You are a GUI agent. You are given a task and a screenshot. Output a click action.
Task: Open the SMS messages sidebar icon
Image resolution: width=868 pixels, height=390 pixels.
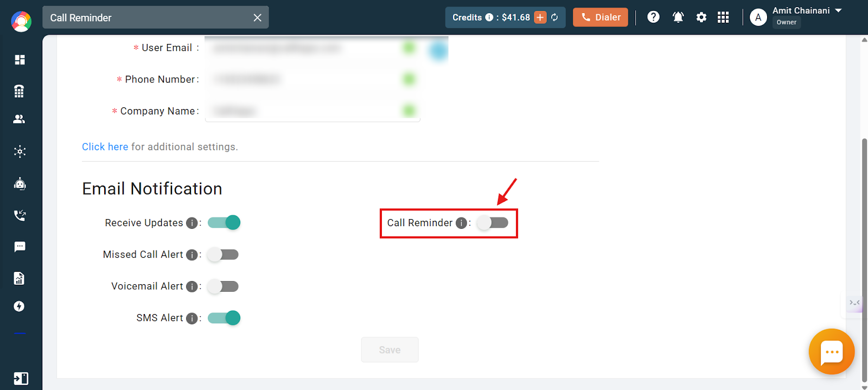[x=20, y=247]
